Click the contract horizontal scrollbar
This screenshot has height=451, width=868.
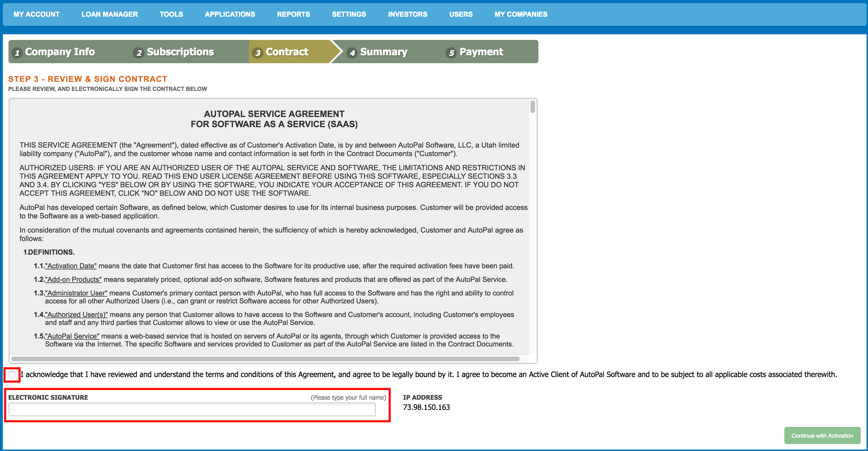(x=266, y=359)
